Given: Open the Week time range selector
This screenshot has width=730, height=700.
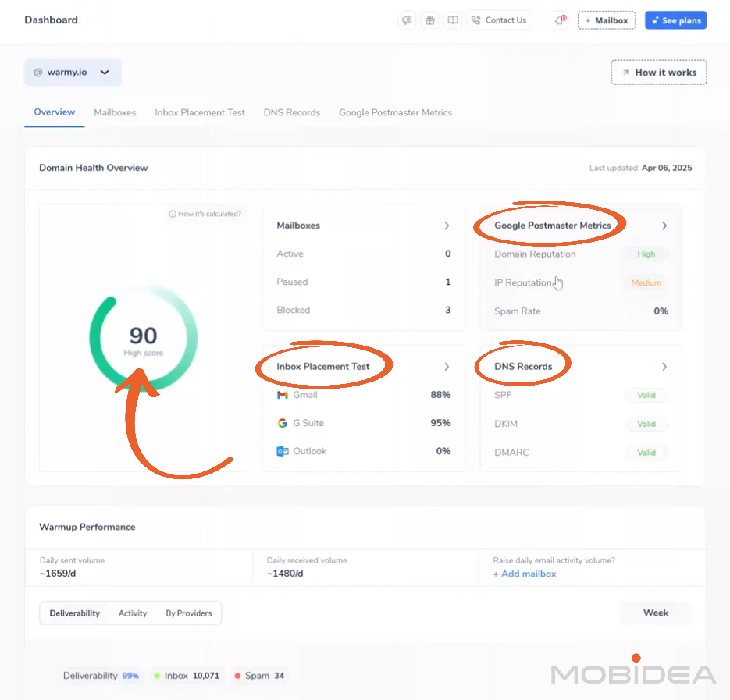Looking at the screenshot, I should point(655,613).
